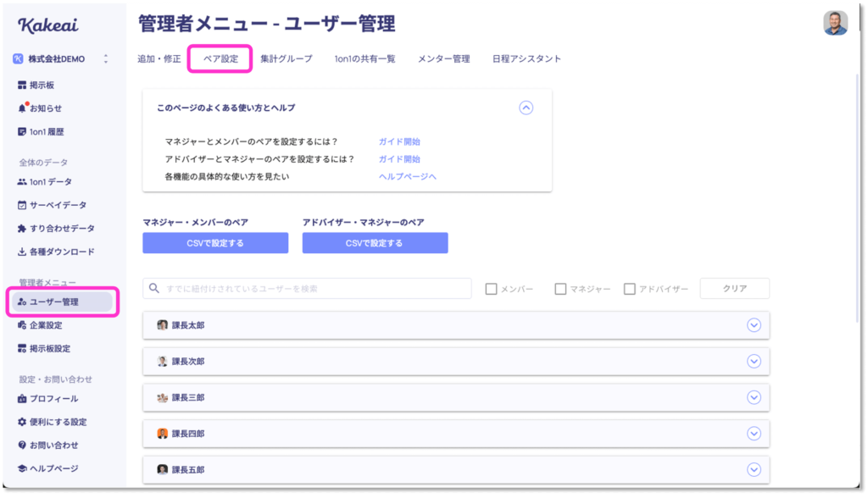Screen dimensions: 868x498
Task: Open すり合わせデータ puzzle icon
Action: click(x=22, y=229)
